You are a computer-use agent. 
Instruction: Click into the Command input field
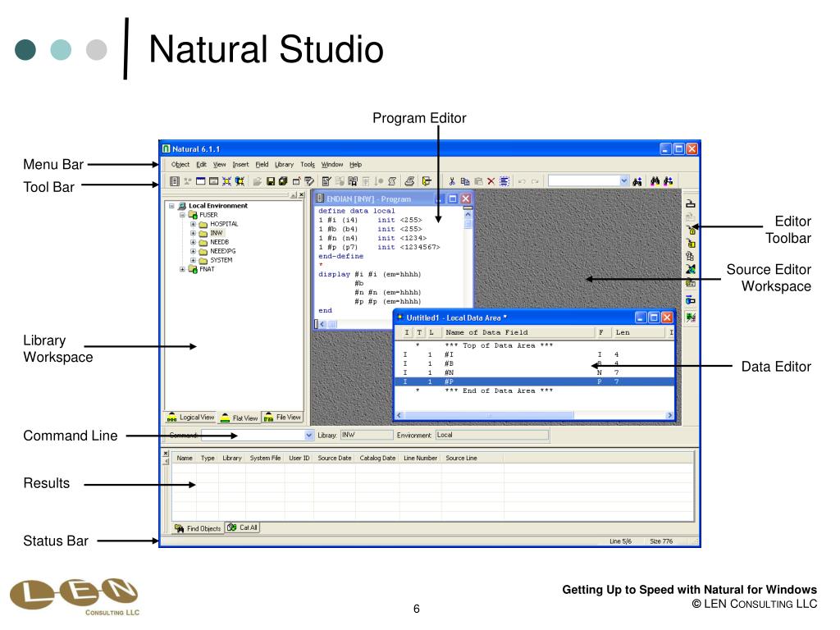(x=253, y=436)
